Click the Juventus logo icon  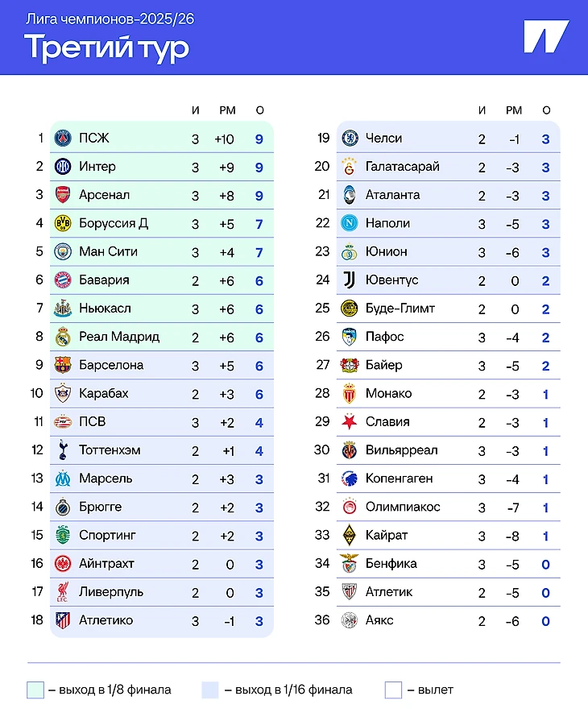(x=350, y=280)
